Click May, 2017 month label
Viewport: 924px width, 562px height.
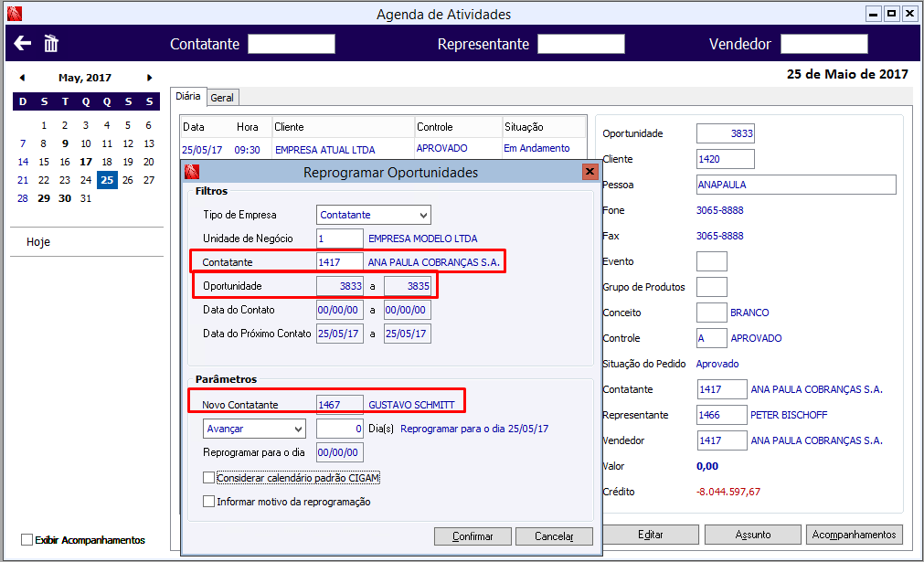(85, 78)
